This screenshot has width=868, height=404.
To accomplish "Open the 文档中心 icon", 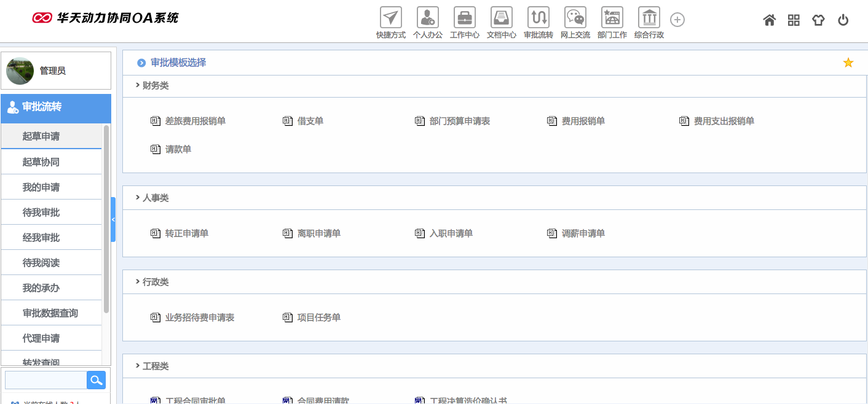I will point(501,18).
